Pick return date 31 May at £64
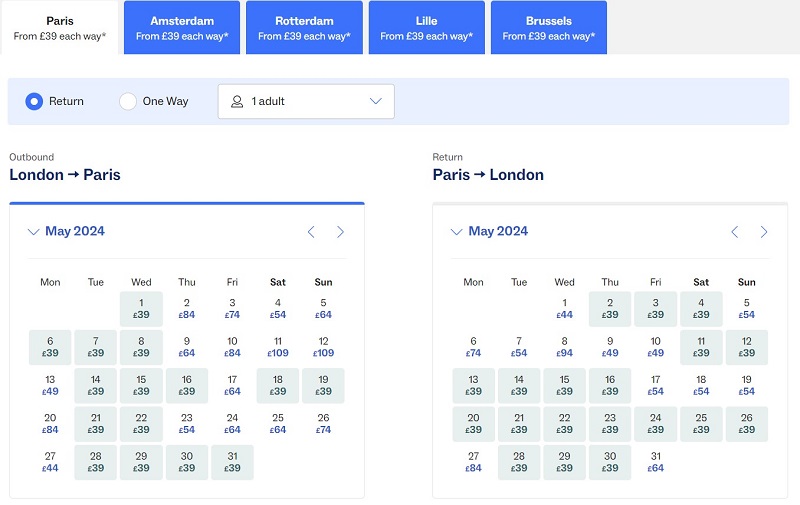Image resolution: width=800 pixels, height=505 pixels. tap(656, 462)
